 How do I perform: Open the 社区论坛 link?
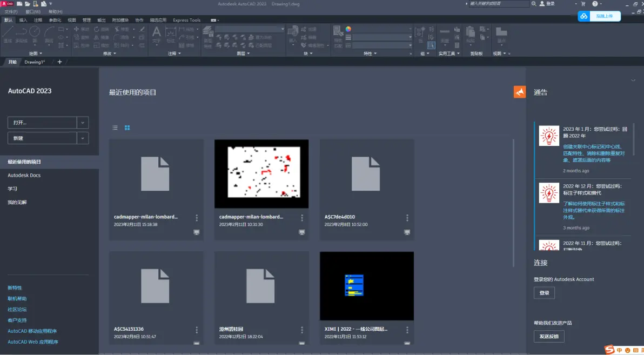17,310
